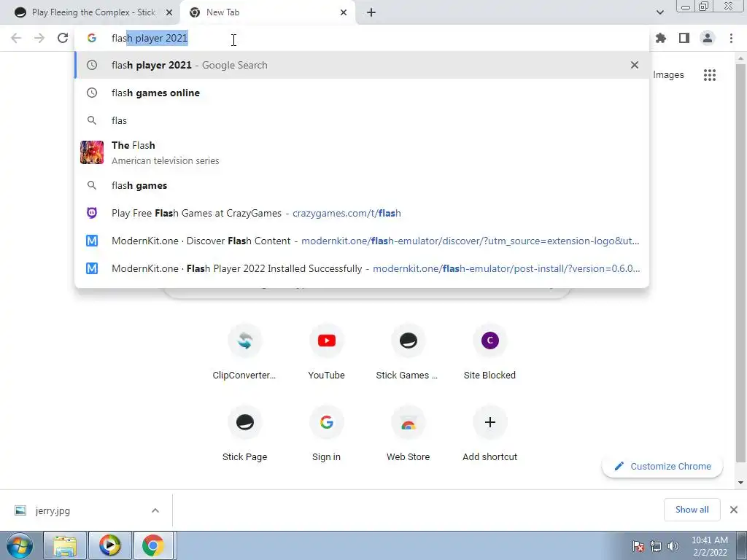The width and height of the screenshot is (747, 560).
Task: Click the volume speaker tray icon
Action: (x=673, y=546)
